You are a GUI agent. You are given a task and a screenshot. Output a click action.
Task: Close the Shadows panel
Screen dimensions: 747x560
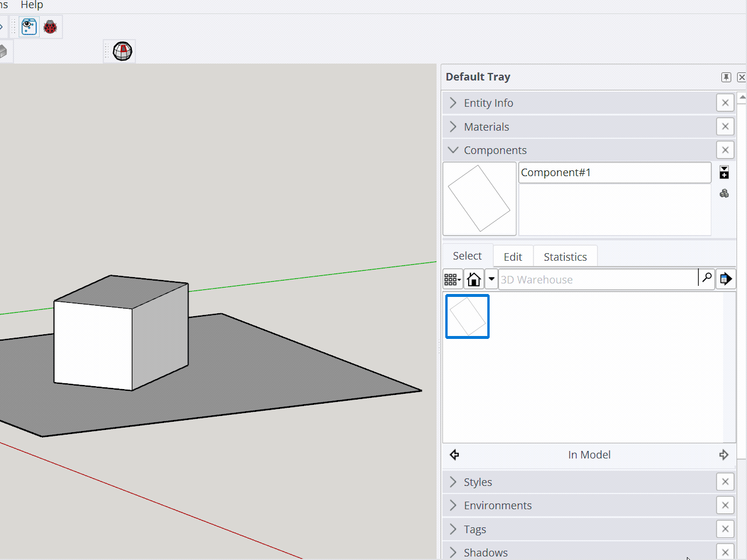click(x=725, y=552)
